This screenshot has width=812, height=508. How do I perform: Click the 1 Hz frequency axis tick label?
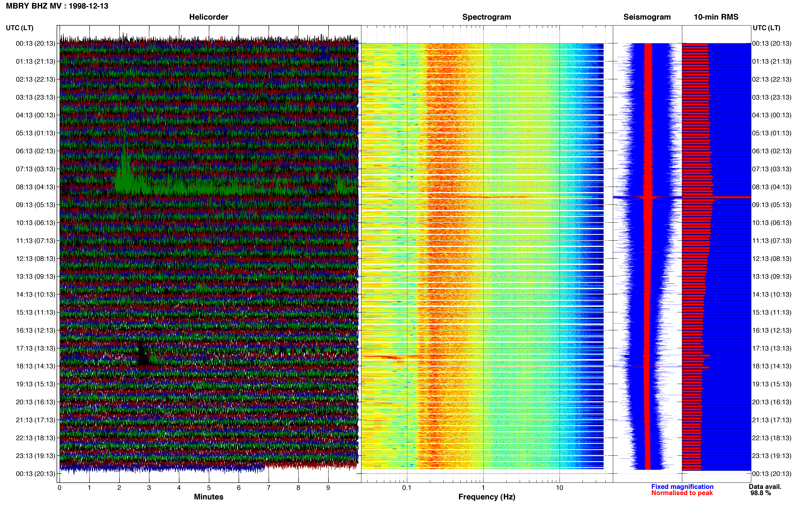tap(483, 487)
